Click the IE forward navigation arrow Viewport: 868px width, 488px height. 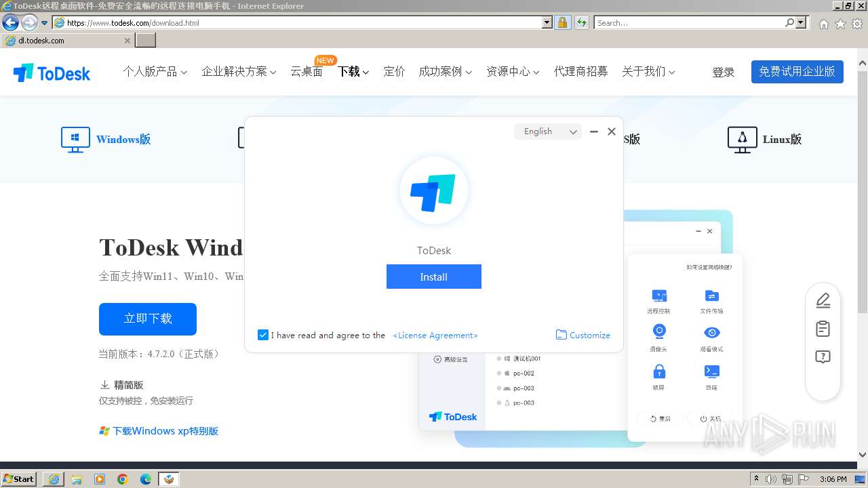click(x=29, y=22)
